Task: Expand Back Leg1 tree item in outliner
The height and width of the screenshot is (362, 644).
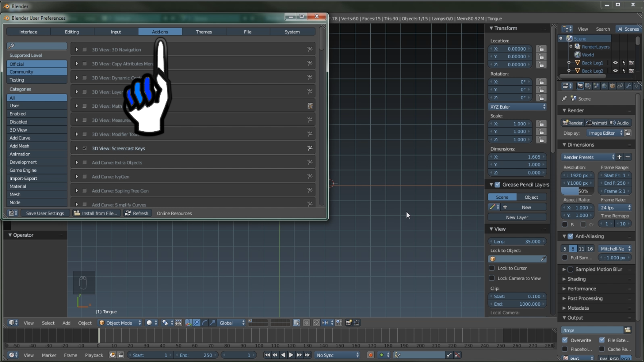Action: coord(569,63)
